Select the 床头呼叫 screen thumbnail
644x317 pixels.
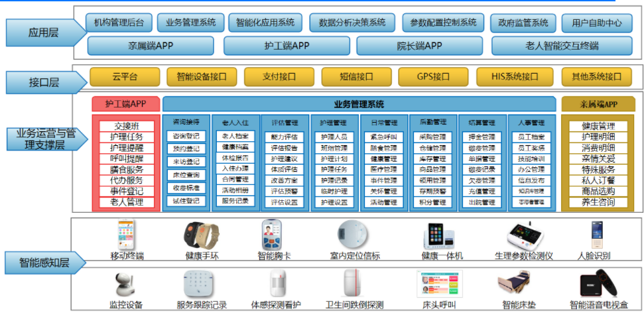(x=439, y=285)
